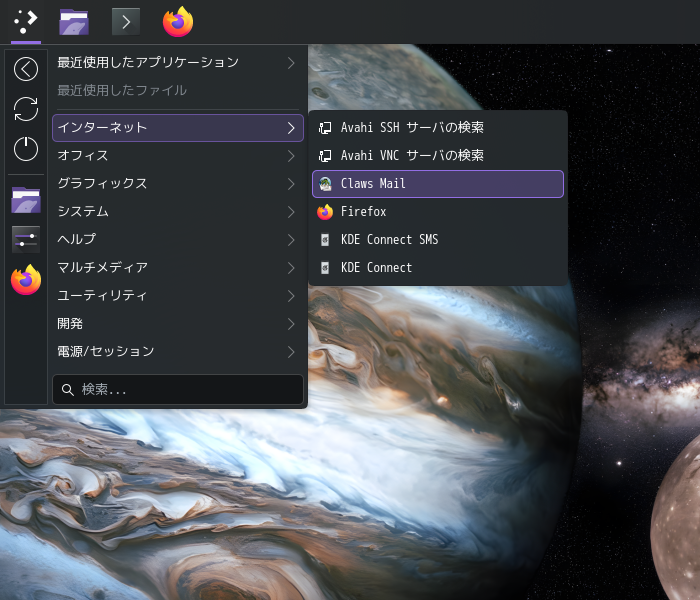Open Dolphin from the menu favorites sidebar

click(26, 200)
